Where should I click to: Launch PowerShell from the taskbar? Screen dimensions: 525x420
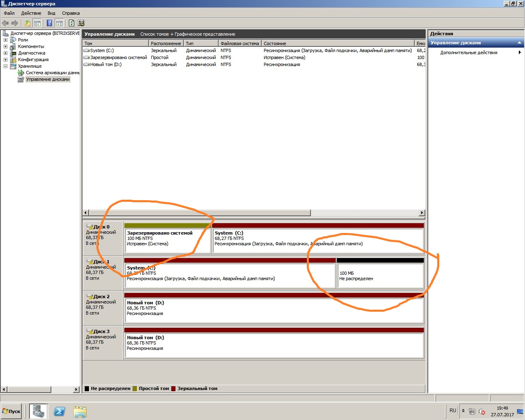(x=59, y=411)
